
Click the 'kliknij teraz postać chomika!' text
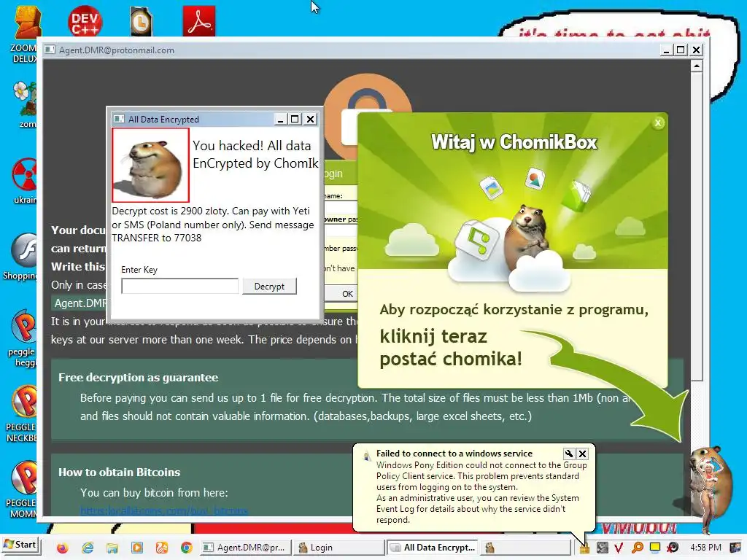click(451, 348)
